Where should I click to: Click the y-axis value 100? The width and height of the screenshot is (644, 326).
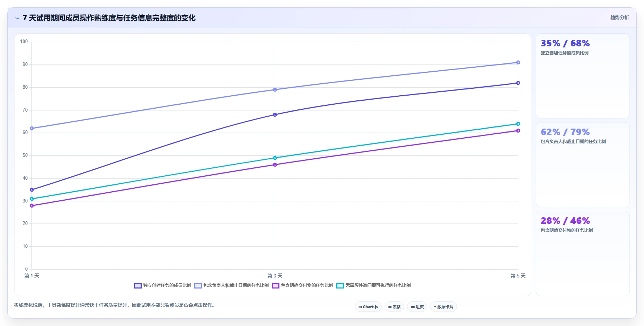[24, 42]
